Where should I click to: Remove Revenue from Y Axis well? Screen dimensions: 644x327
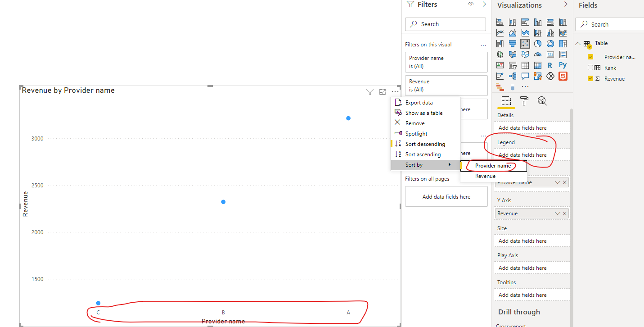point(565,213)
